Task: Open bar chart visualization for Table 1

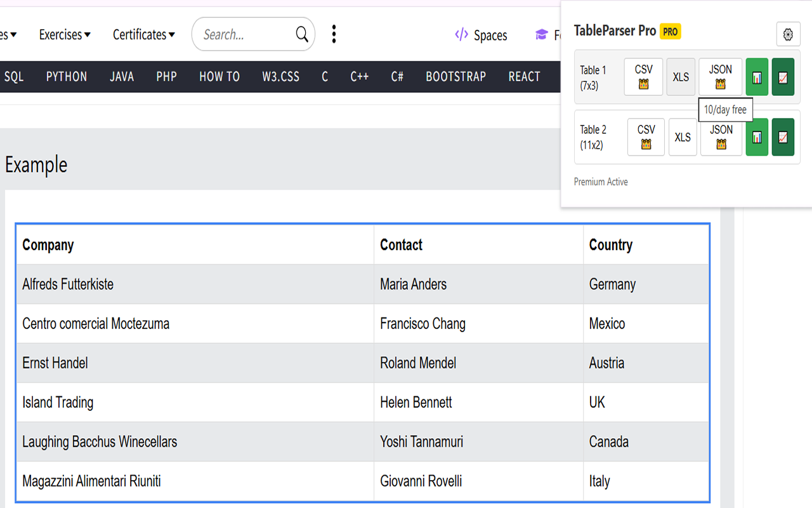Action: click(757, 76)
